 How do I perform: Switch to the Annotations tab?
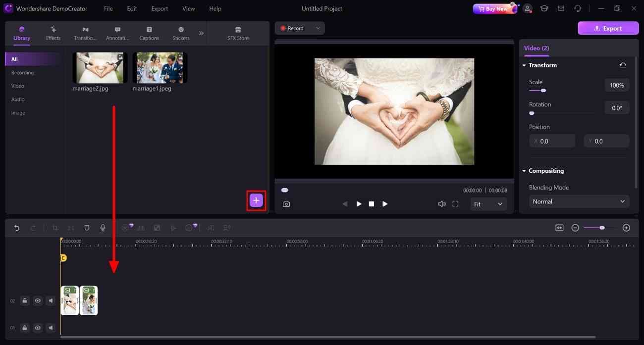117,34
